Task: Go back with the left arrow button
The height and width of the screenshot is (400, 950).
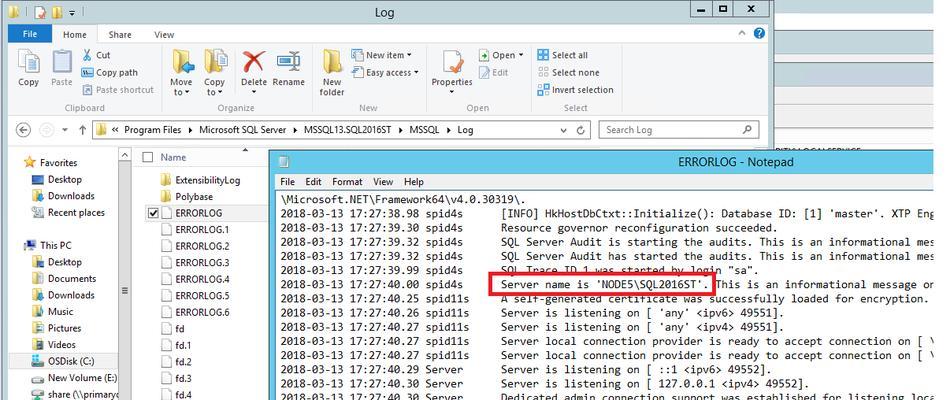Action: tap(23, 130)
